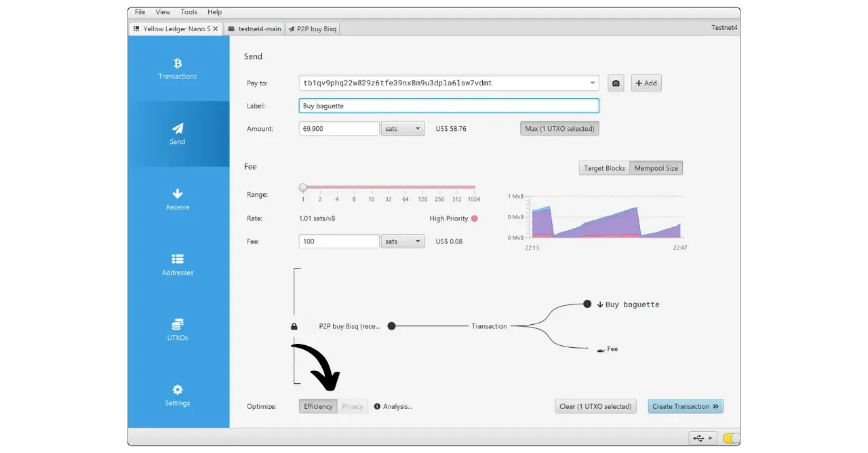Open the Tools menu
Image resolution: width=868 pixels, height=453 pixels.
[189, 12]
